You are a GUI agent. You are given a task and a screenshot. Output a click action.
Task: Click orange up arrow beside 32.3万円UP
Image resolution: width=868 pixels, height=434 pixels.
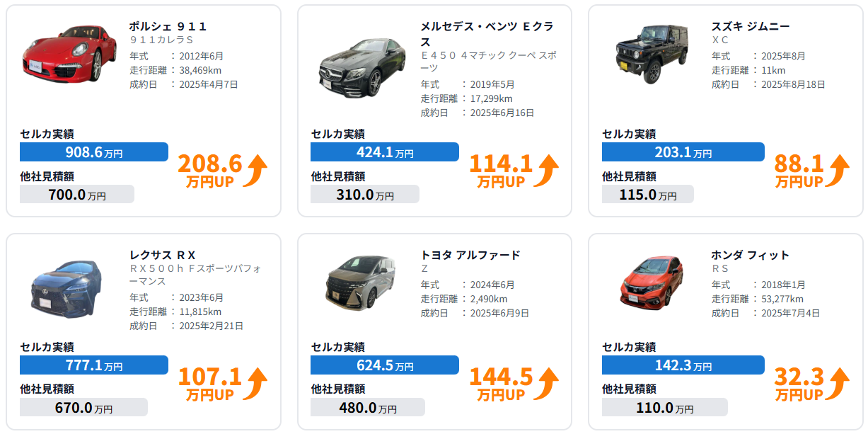838,384
